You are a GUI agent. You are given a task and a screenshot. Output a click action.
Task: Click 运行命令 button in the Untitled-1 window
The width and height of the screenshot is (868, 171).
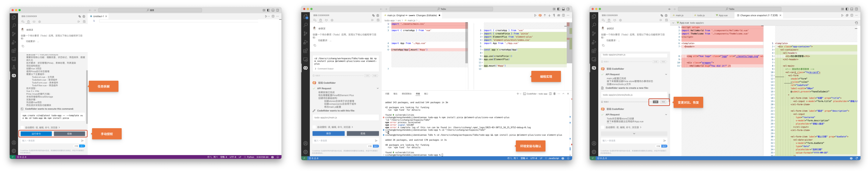tap(36, 134)
